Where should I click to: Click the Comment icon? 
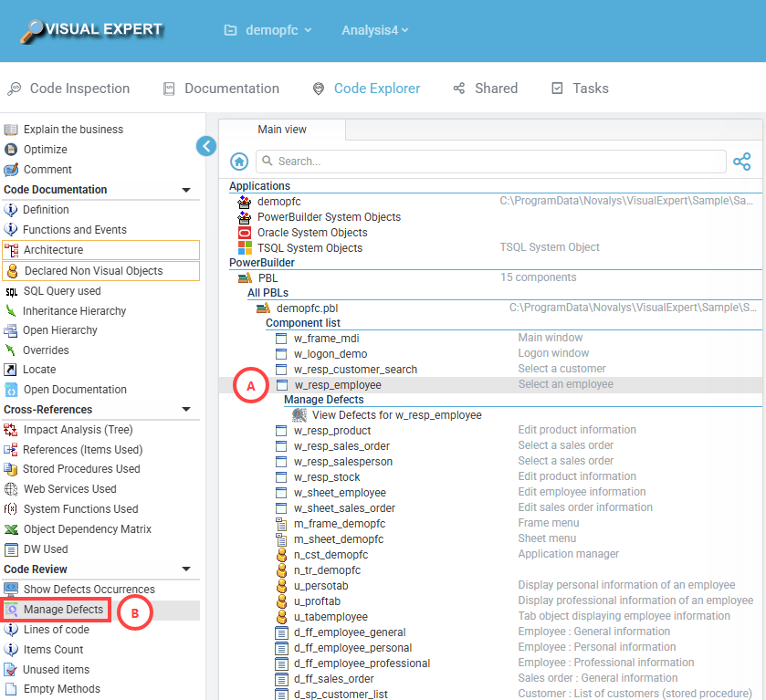tap(11, 170)
